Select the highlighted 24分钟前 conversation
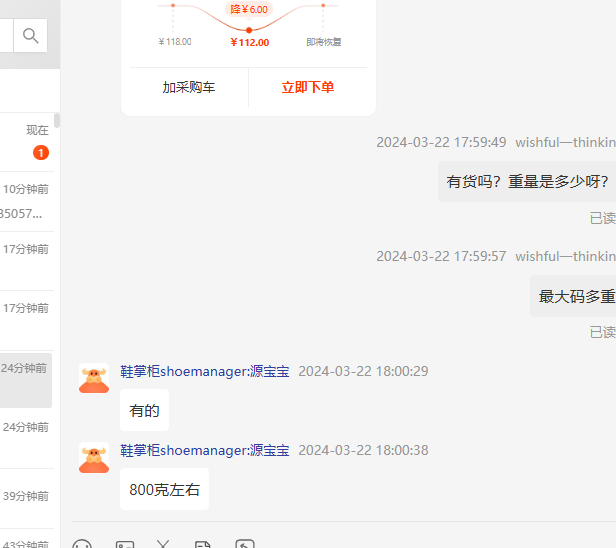 pos(26,380)
